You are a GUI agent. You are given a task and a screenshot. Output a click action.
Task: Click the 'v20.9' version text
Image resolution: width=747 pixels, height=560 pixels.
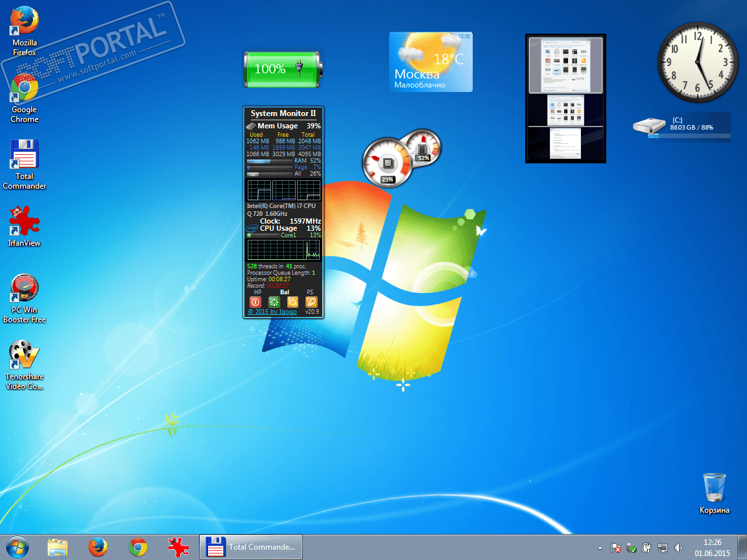[312, 312]
